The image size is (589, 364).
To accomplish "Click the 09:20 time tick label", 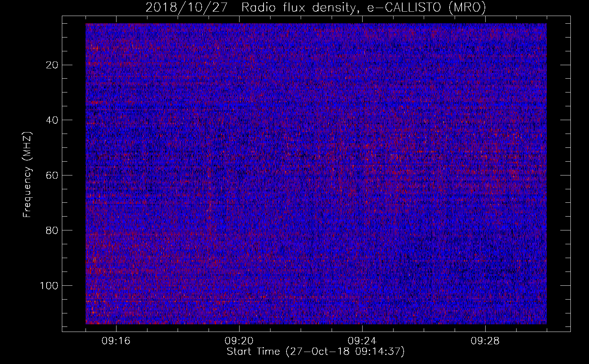I will pos(239,341).
